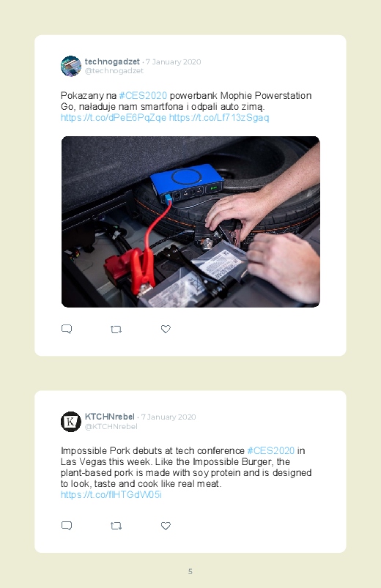Retweet the Impossible Pork tweet
Image resolution: width=381 pixels, height=588 pixels.
pos(116,526)
